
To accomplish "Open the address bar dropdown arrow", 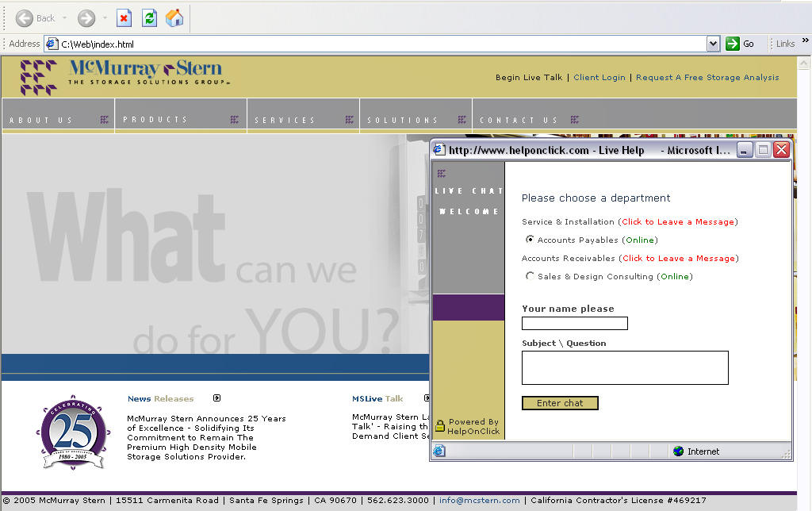I will coord(713,44).
